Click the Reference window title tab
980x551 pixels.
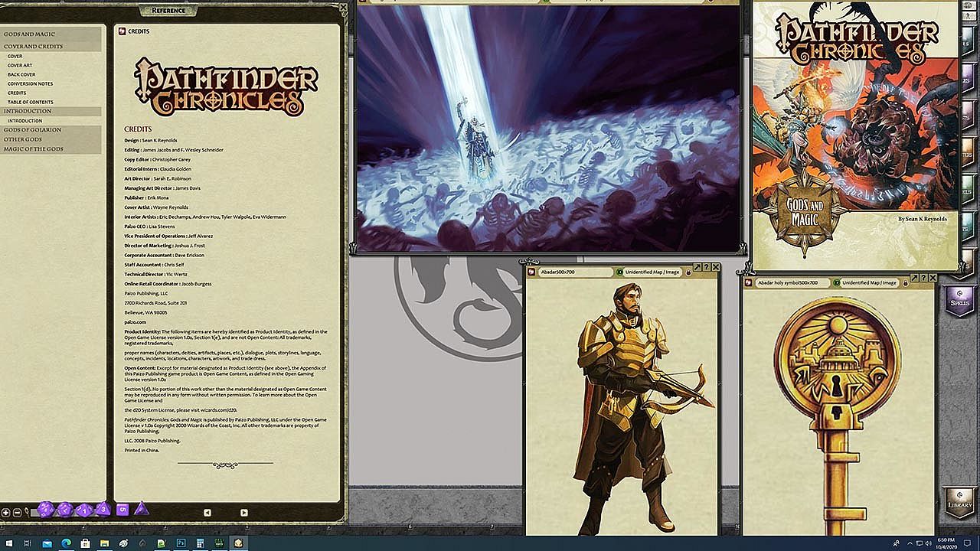[x=168, y=10]
